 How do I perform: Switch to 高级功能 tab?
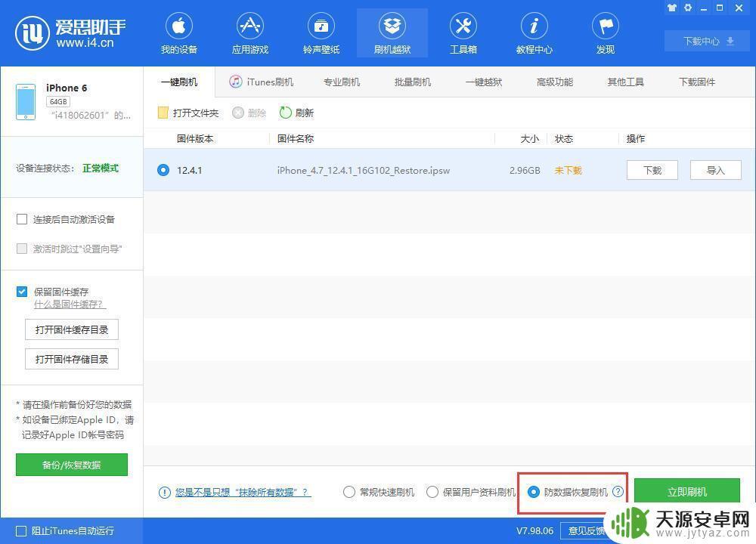tap(554, 82)
